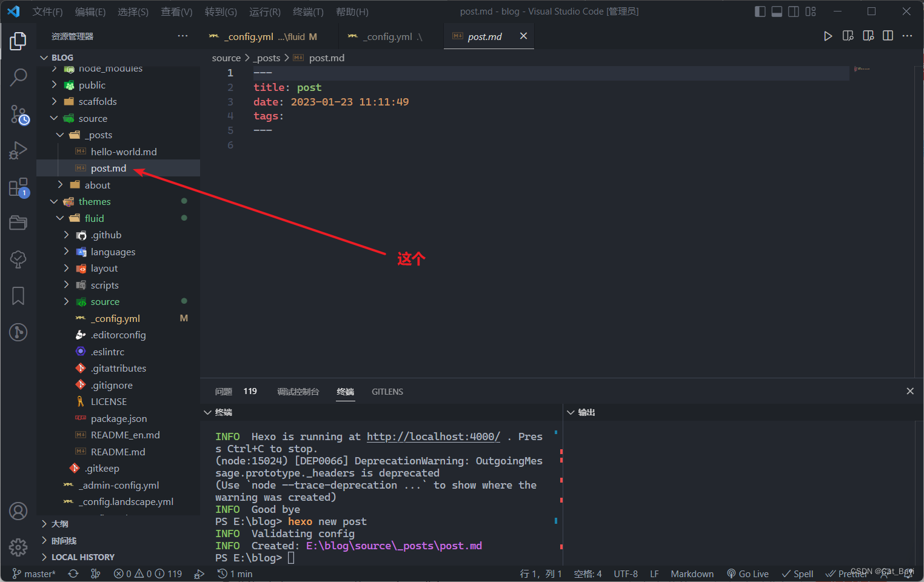
Task: Open the Extensions view
Action: coord(18,187)
